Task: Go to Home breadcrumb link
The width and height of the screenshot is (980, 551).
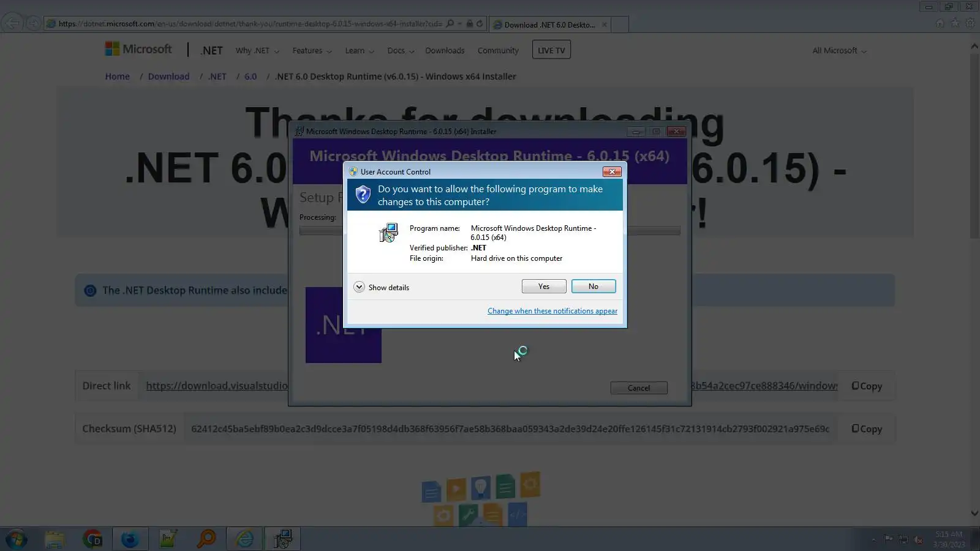Action: (x=117, y=77)
